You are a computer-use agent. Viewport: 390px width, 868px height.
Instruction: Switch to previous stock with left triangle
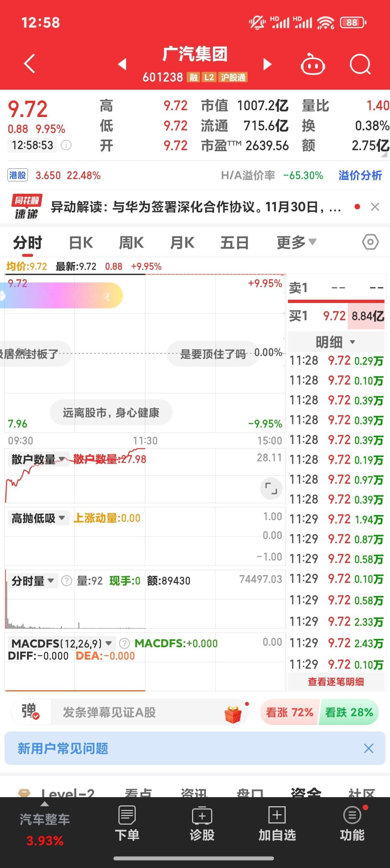122,64
